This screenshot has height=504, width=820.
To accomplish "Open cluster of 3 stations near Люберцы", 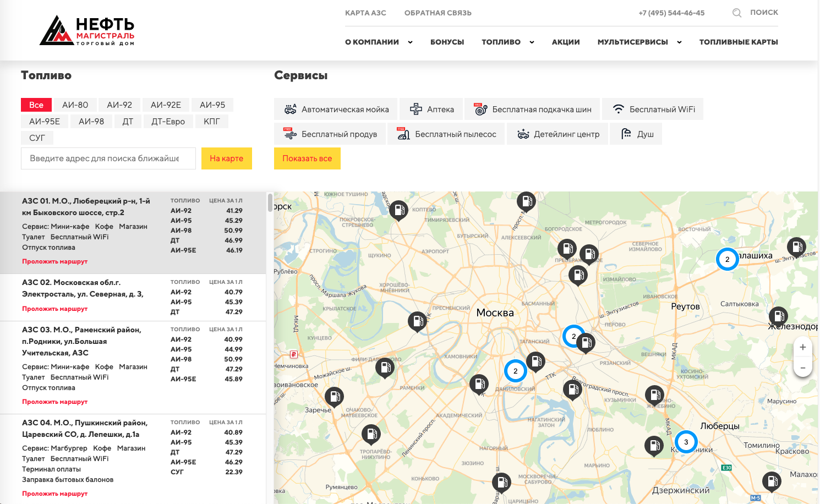I will tap(686, 441).
